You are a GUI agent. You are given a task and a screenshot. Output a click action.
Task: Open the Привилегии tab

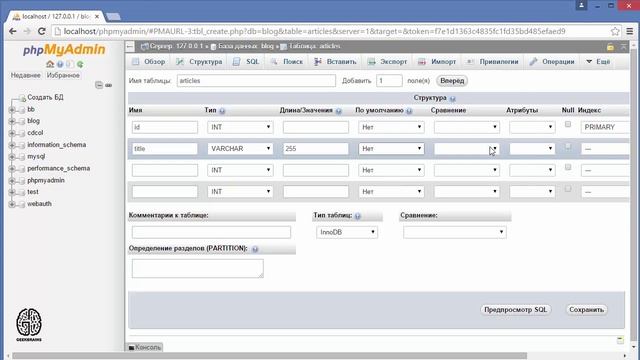(492, 62)
